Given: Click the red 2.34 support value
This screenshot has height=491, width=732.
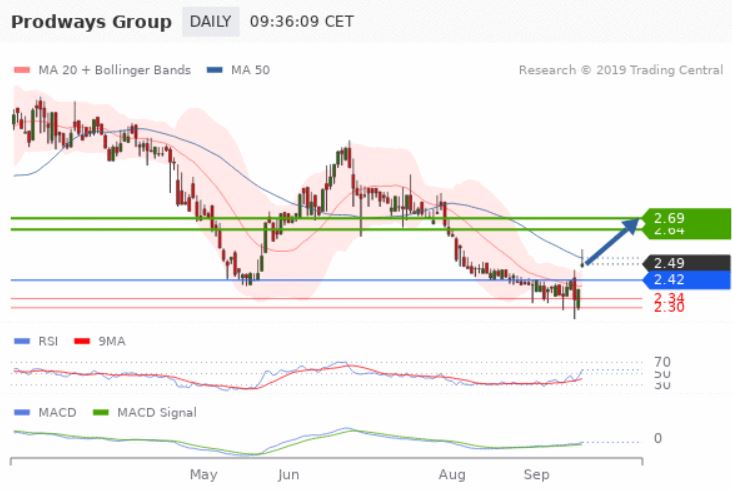Looking at the screenshot, I should (669, 297).
